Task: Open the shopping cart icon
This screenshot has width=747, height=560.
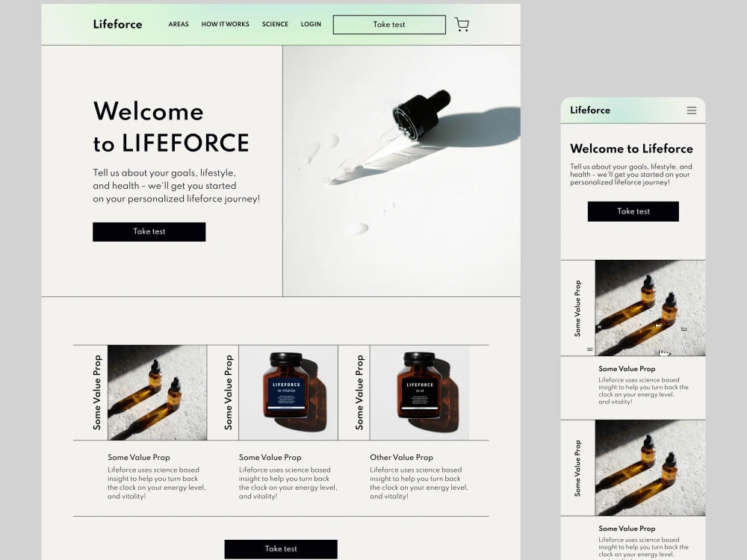Action: pyautogui.click(x=462, y=25)
